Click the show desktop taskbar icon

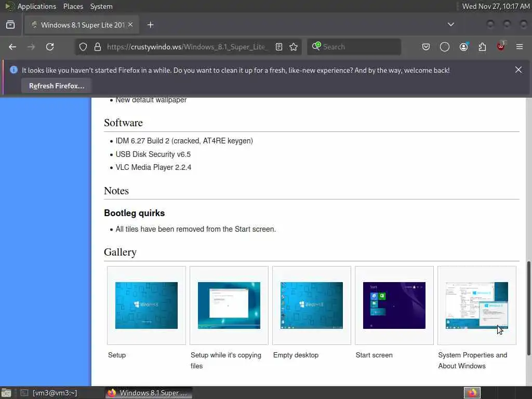[6, 393]
